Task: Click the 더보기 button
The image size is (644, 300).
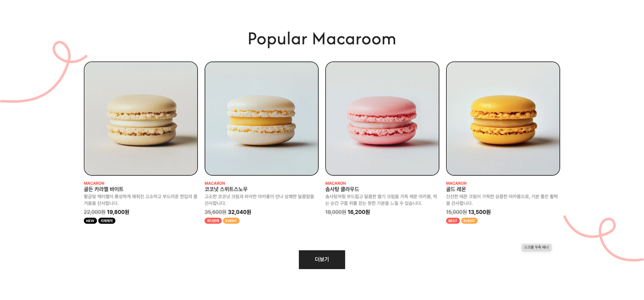Action: [x=322, y=259]
